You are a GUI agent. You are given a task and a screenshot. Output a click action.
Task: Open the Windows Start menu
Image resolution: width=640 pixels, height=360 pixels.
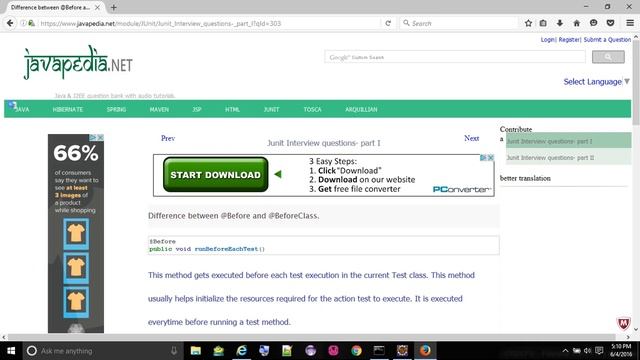pos(11,351)
